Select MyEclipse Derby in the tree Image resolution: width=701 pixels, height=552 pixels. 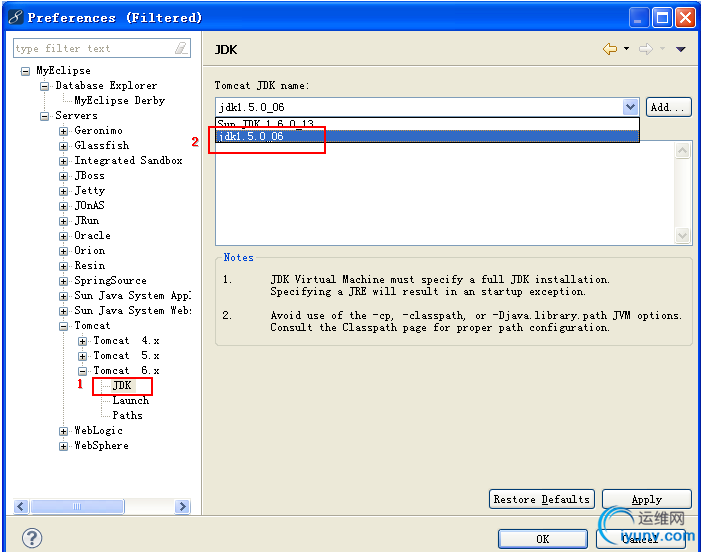pyautogui.click(x=120, y=101)
